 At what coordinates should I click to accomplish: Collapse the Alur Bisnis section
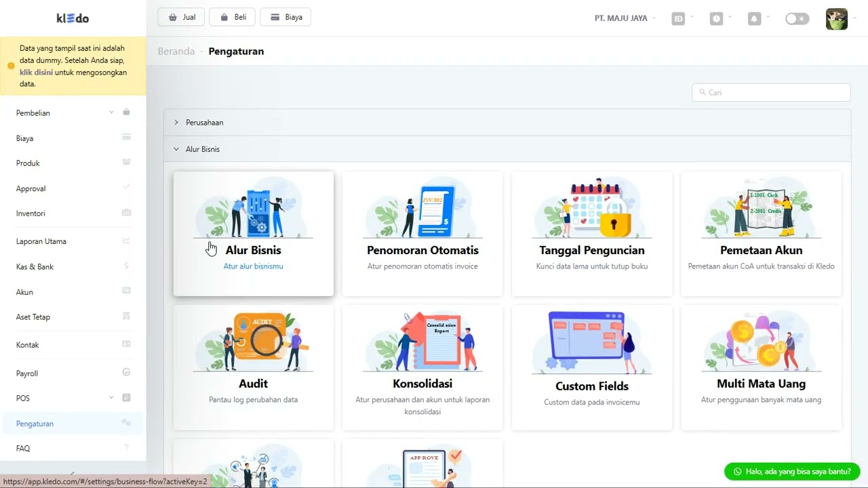(x=507, y=149)
